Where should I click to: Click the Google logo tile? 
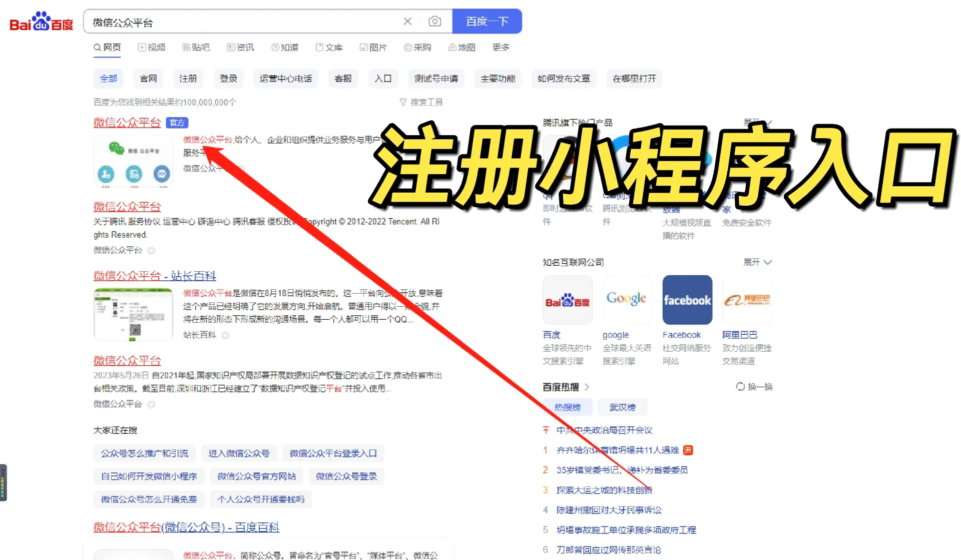coord(627,300)
